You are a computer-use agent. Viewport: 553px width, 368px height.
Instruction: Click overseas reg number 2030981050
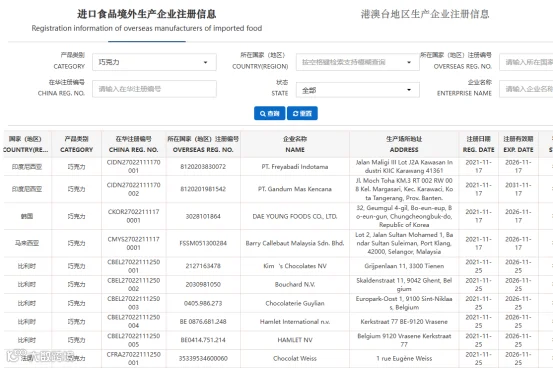(x=203, y=284)
